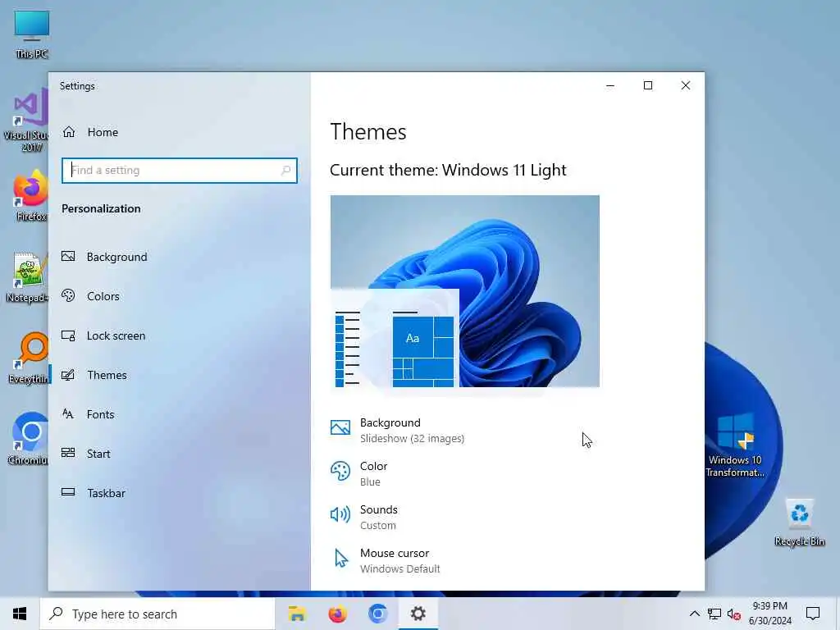
Task: Click the Find a setting search box
Action: 180,171
